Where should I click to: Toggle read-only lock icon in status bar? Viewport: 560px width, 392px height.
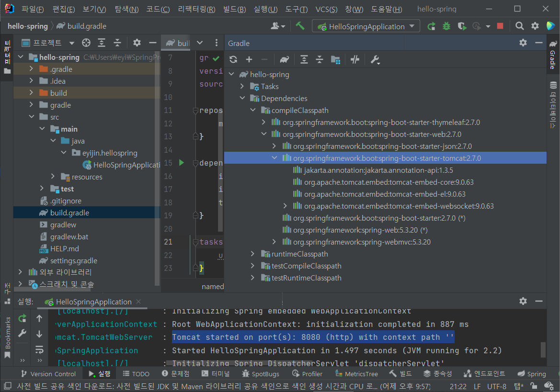tap(533, 386)
